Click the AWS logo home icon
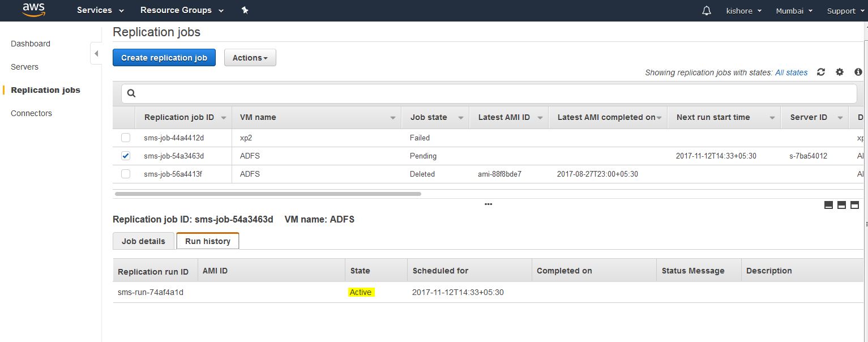 pos(33,10)
